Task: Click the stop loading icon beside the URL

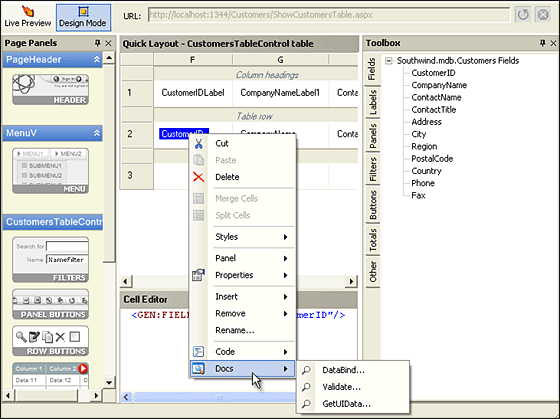Action: point(543,15)
